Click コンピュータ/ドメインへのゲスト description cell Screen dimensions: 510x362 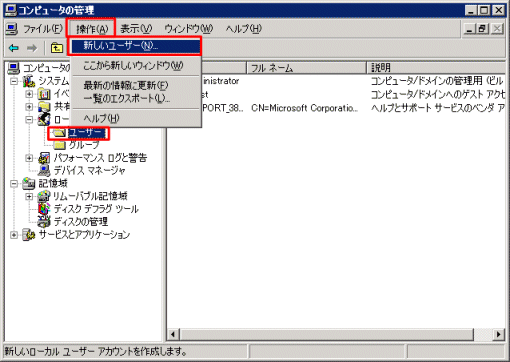(437, 95)
